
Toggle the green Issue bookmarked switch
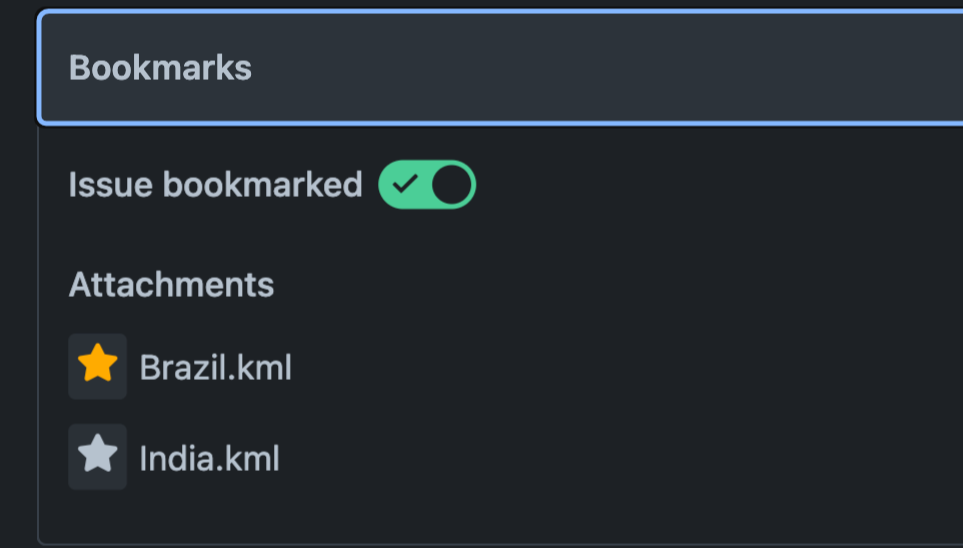[x=427, y=185]
